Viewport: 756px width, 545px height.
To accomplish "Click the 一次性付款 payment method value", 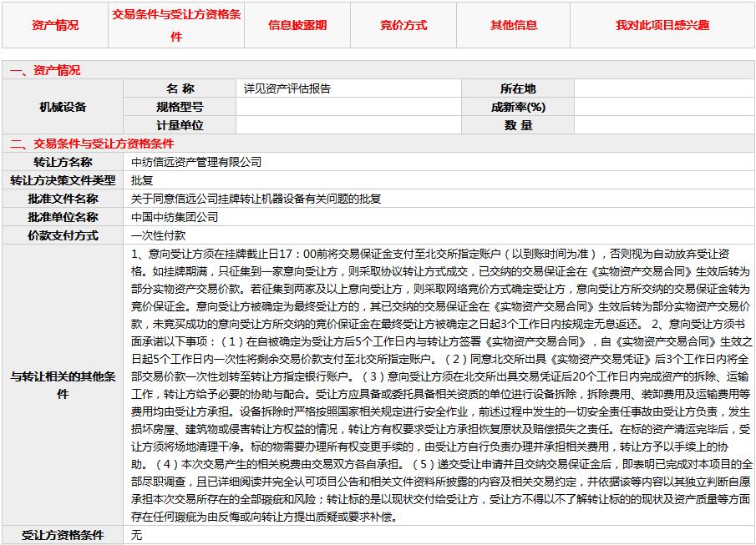I will pyautogui.click(x=159, y=235).
